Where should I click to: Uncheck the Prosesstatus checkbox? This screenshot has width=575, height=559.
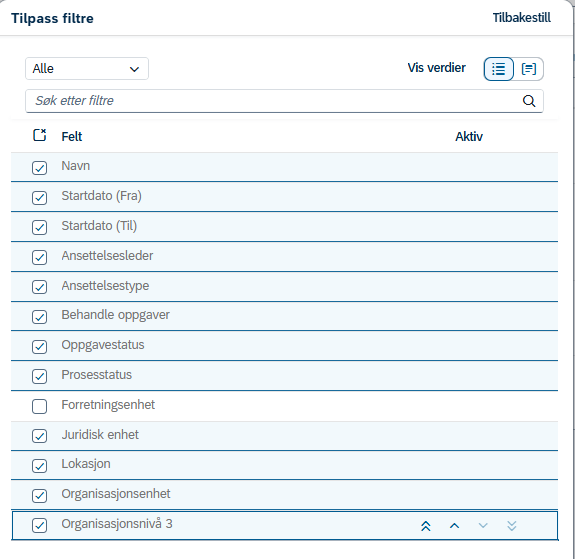(39, 376)
